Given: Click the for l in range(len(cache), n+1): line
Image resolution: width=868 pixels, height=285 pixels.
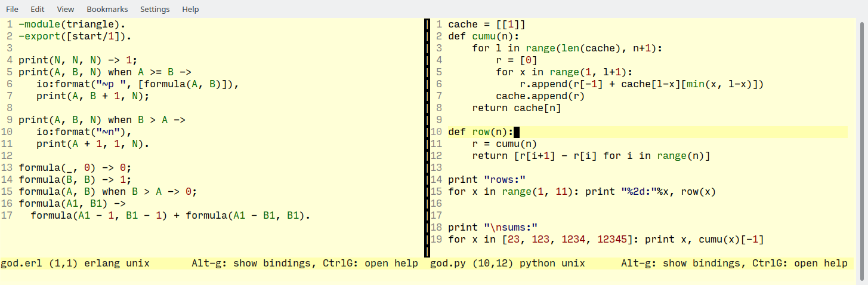Looking at the screenshot, I should 567,48.
